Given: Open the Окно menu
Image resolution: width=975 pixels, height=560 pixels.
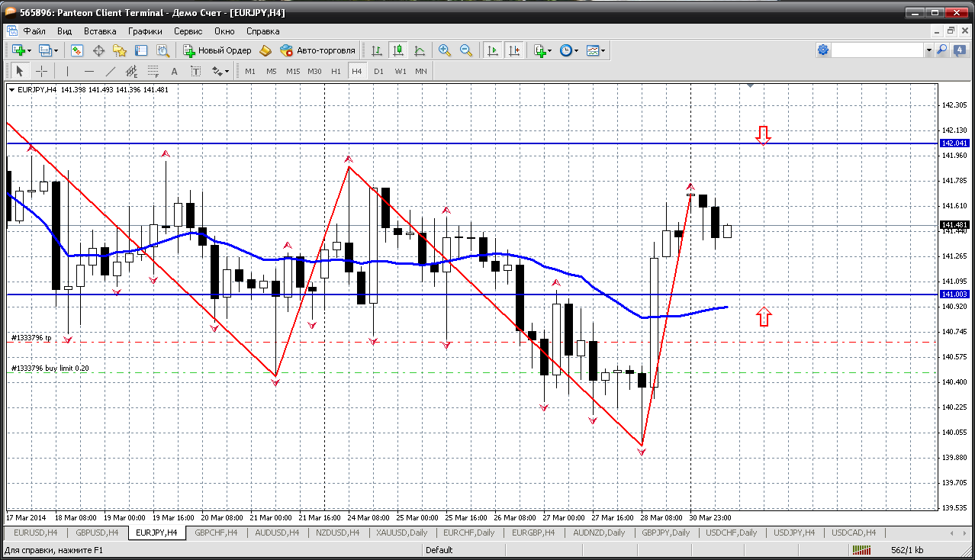Looking at the screenshot, I should [224, 31].
